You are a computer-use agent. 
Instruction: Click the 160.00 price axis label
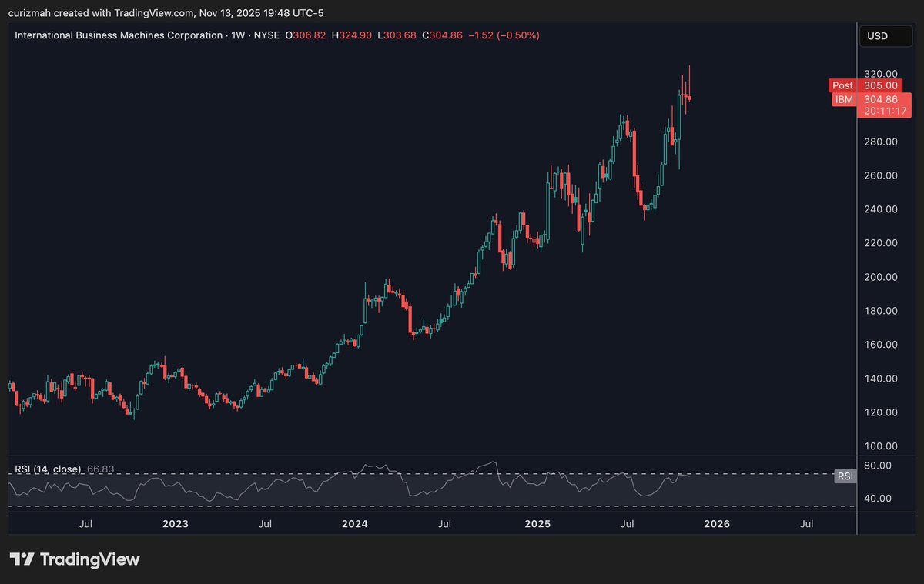(x=882, y=345)
